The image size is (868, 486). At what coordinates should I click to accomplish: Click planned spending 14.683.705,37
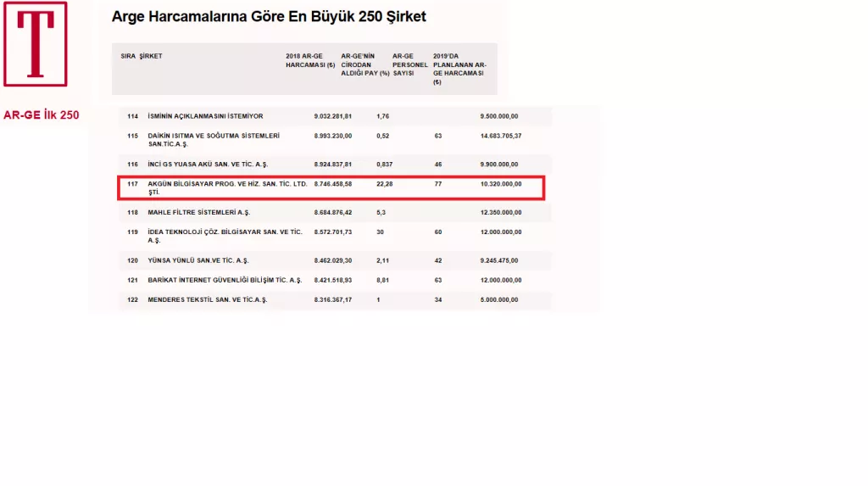pos(501,136)
